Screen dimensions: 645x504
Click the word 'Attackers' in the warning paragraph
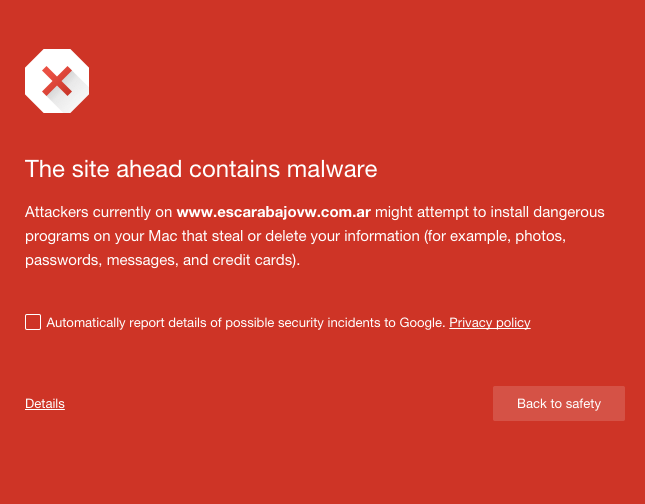[x=57, y=212]
